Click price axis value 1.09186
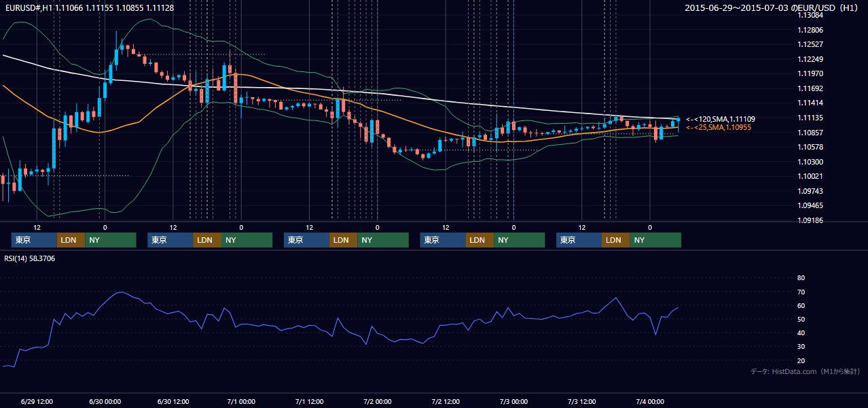Viewport: 868px width, 408px height. (x=810, y=220)
